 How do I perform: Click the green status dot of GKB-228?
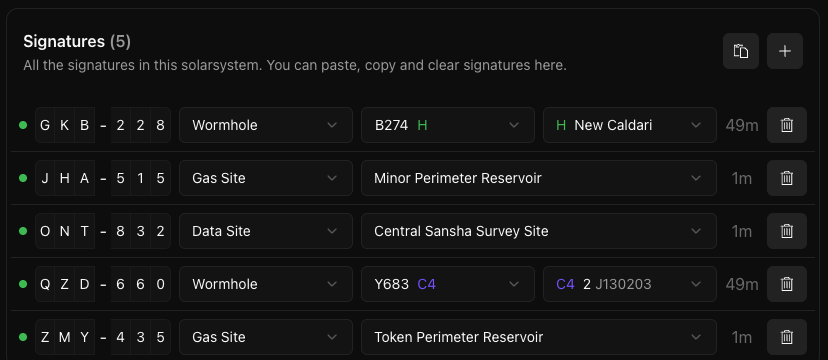pos(23,125)
